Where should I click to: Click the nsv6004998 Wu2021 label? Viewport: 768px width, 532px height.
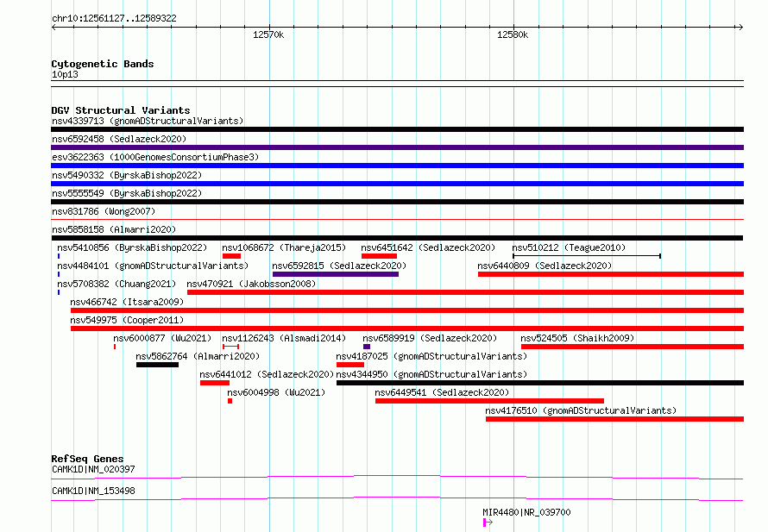276,392
